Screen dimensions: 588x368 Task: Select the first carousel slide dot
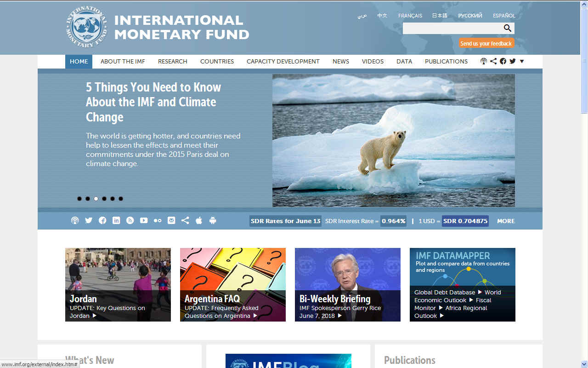tap(79, 199)
